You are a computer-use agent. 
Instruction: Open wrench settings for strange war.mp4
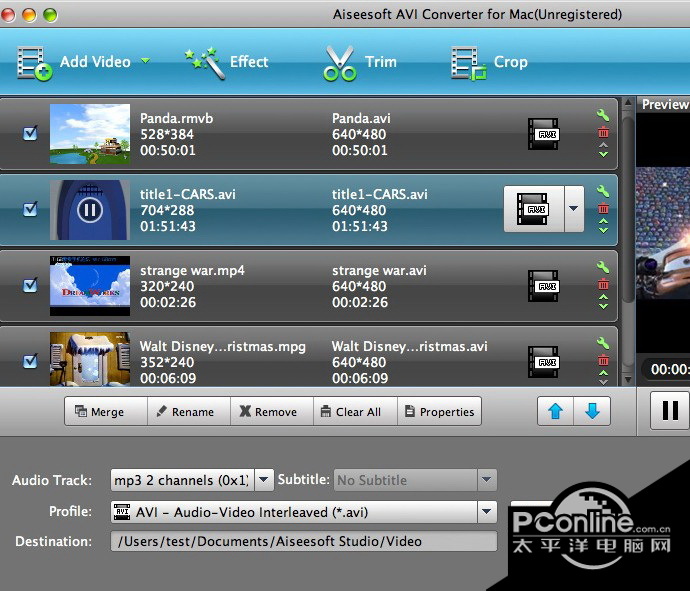(x=603, y=268)
